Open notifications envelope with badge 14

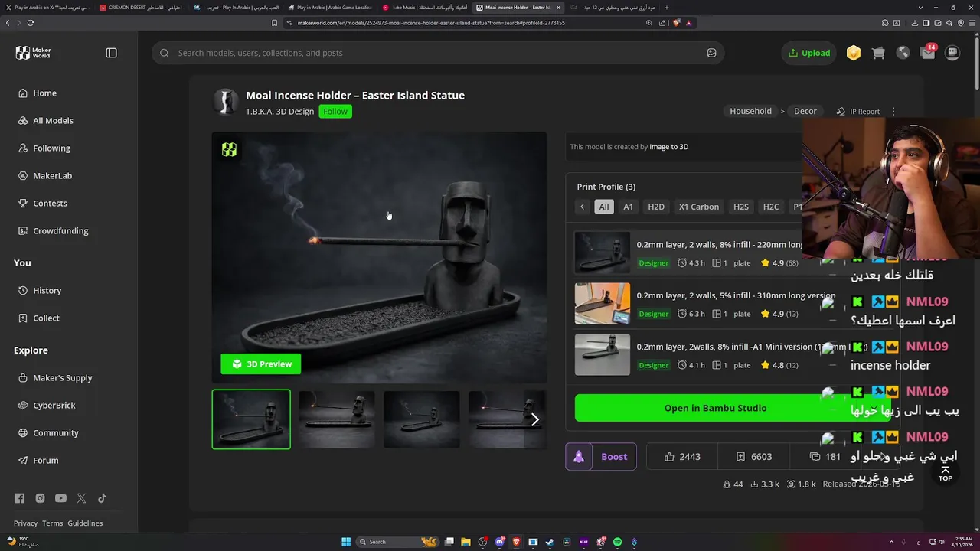point(928,52)
